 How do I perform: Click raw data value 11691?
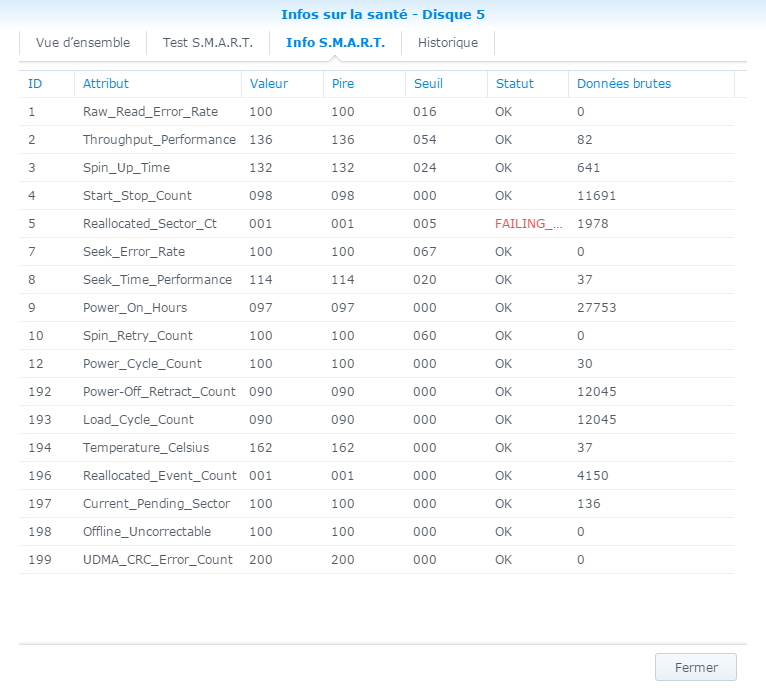(x=596, y=196)
